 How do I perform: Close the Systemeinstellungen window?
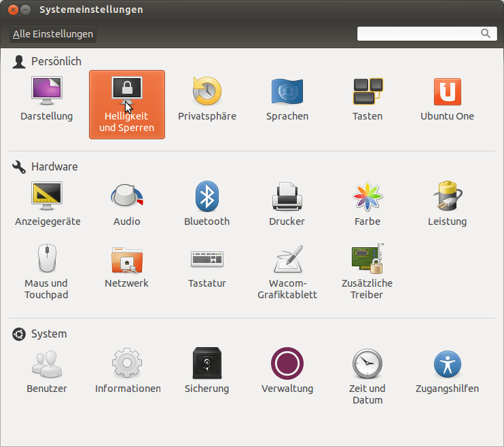pyautogui.click(x=13, y=10)
